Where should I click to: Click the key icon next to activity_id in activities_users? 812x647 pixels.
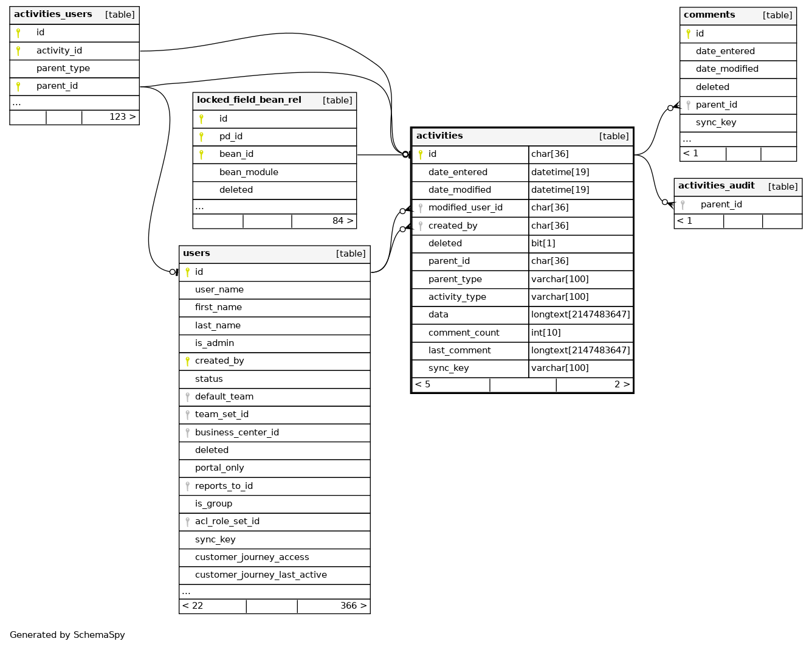18,51
